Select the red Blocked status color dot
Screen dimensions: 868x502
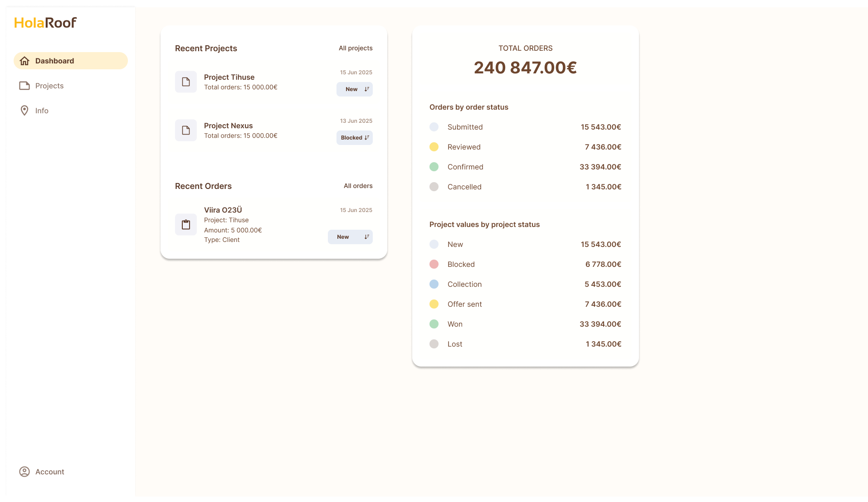tap(434, 264)
